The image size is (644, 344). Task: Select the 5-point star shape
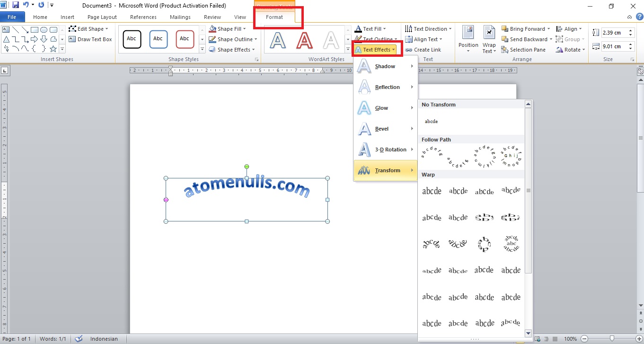pyautogui.click(x=53, y=48)
